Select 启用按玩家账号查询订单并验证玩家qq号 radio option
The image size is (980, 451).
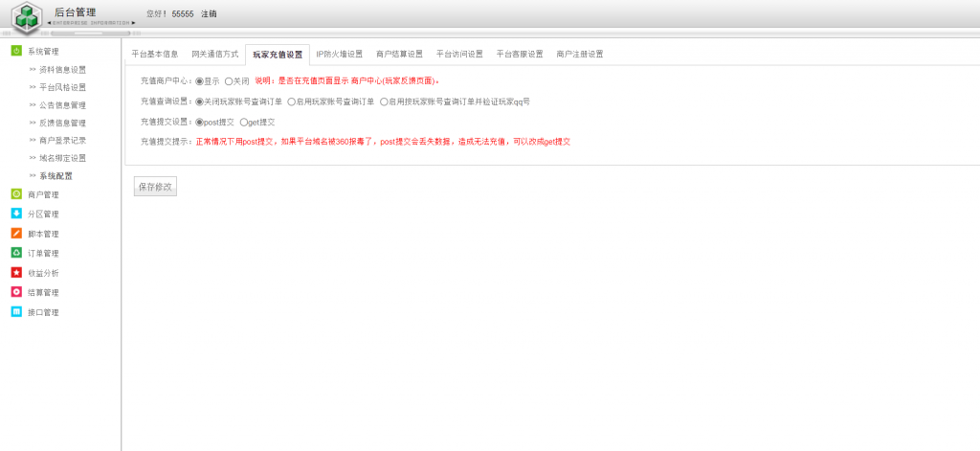(x=384, y=101)
